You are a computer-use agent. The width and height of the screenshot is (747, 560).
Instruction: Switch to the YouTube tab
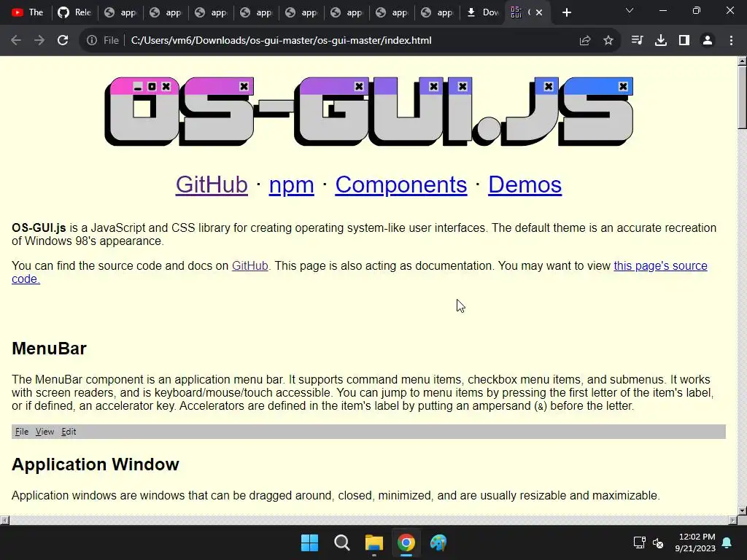point(28,13)
